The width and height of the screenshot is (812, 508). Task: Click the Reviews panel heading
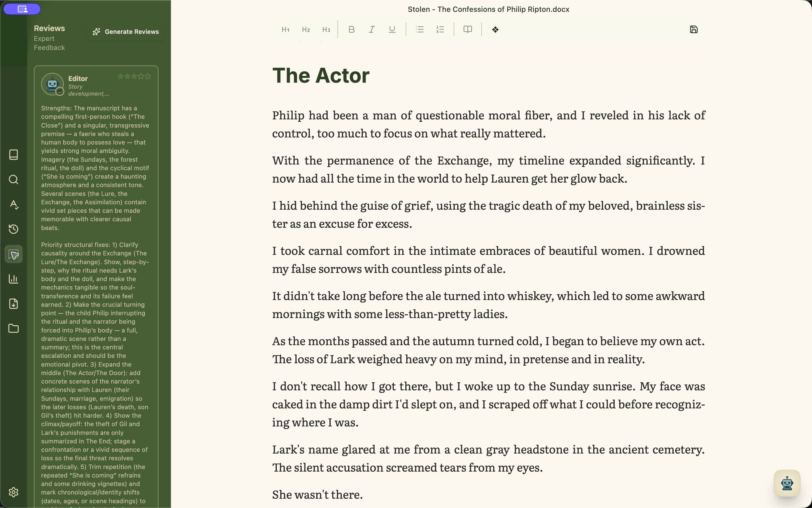coord(49,28)
